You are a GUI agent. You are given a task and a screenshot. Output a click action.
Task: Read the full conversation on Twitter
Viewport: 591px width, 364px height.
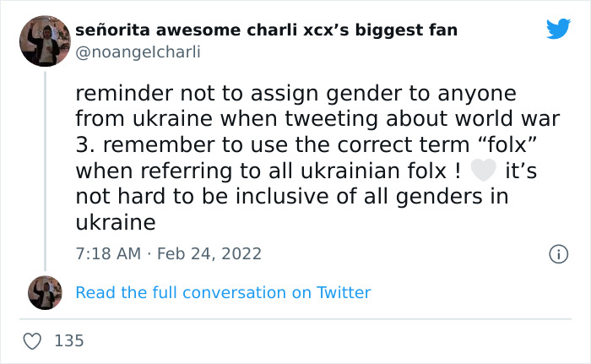[223, 292]
